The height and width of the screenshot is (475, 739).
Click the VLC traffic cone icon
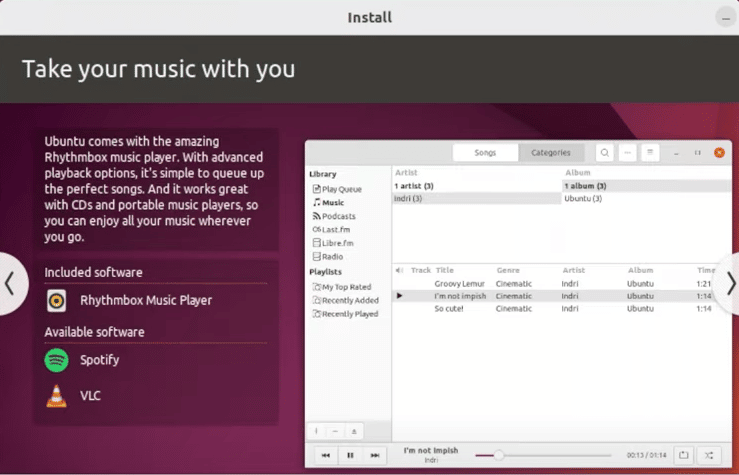pyautogui.click(x=57, y=396)
